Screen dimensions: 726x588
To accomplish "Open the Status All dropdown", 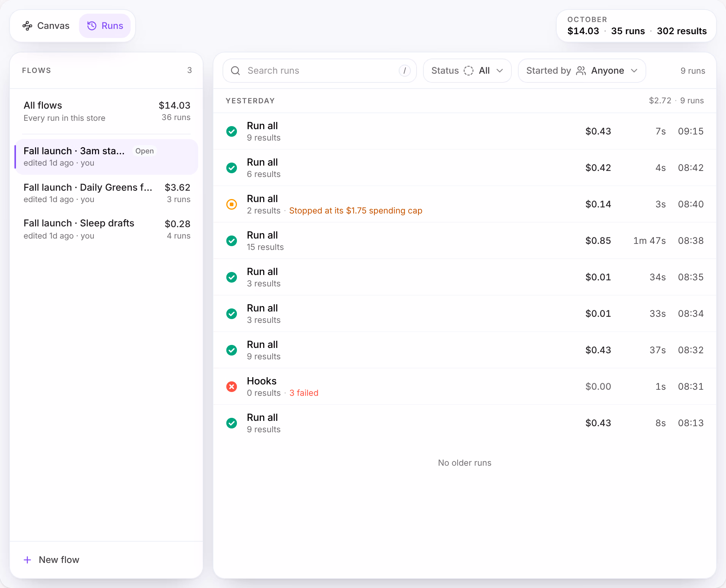I will [x=467, y=71].
